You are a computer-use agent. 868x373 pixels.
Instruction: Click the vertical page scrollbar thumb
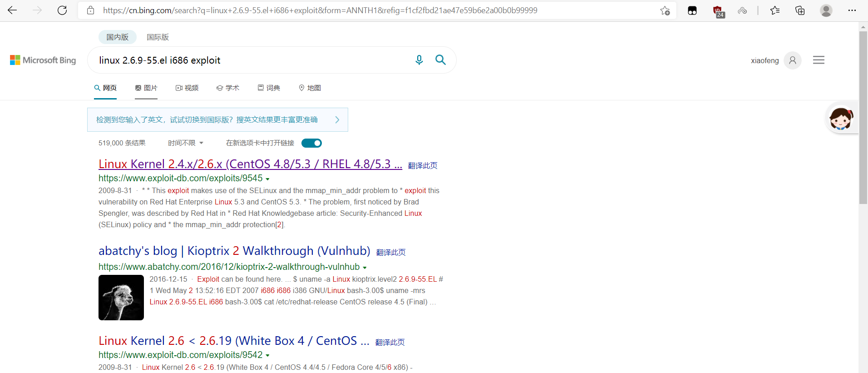pos(863,118)
